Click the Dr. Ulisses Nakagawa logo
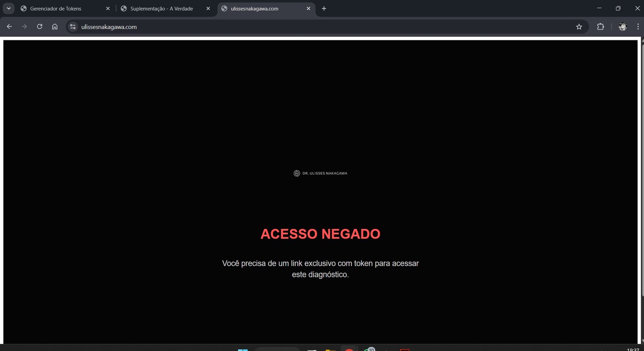644x351 pixels. pos(320,173)
